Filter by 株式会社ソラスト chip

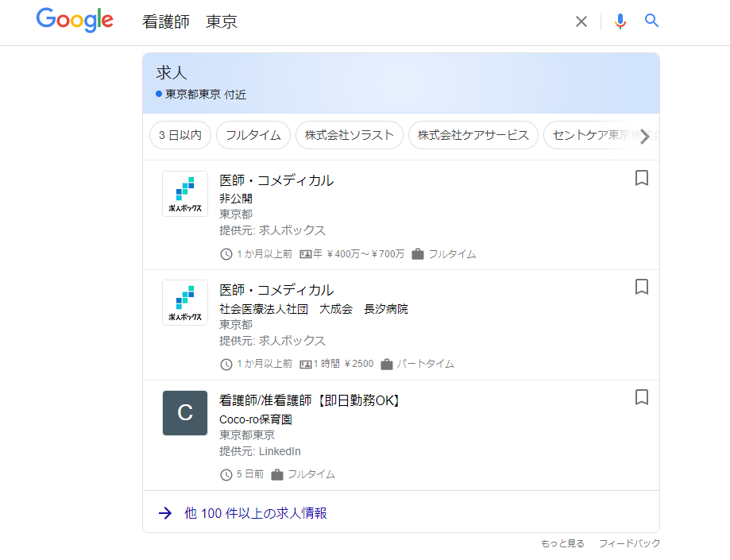coord(350,135)
